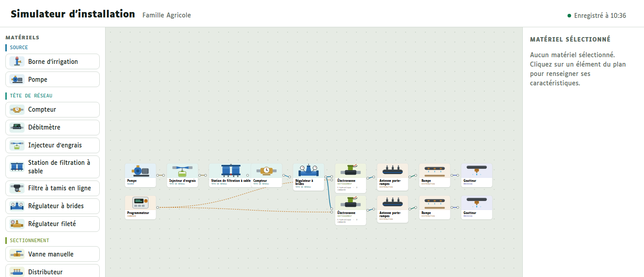The width and height of the screenshot is (644, 277).
Task: Pick Régulateur à brides in the Matériels palette
Action: [x=52, y=206]
